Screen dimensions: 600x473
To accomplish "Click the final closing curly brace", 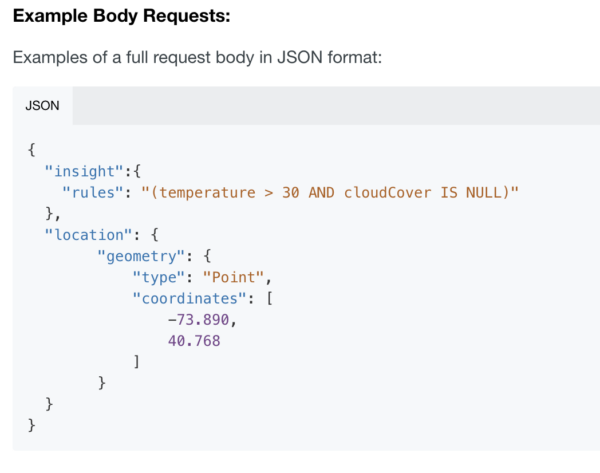I will [32, 425].
